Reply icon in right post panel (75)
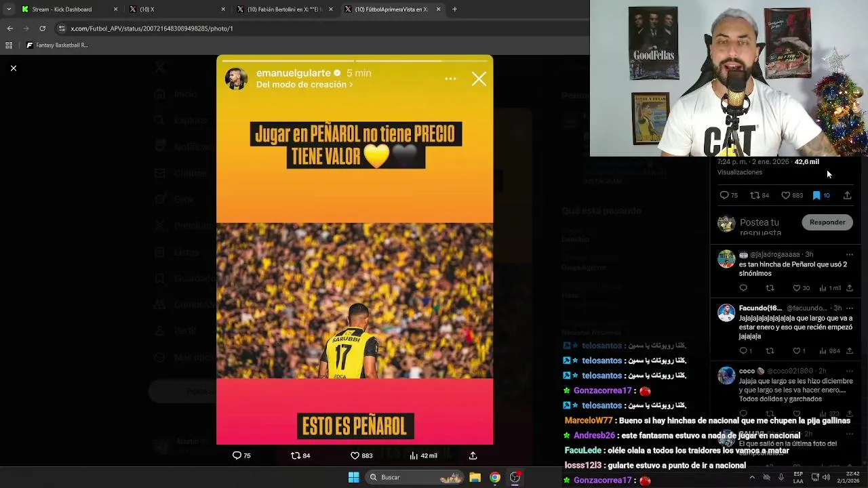Viewport: 868px width, 488px height. click(724, 195)
